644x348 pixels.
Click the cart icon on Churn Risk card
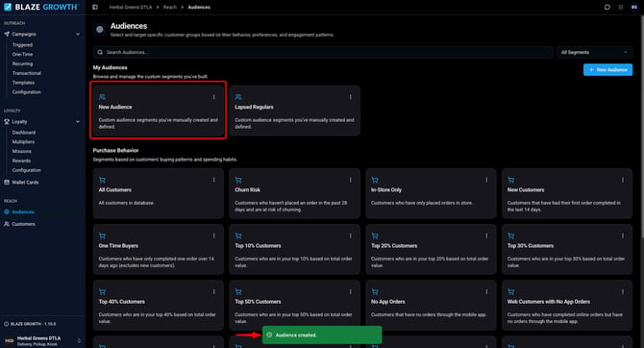coord(238,180)
